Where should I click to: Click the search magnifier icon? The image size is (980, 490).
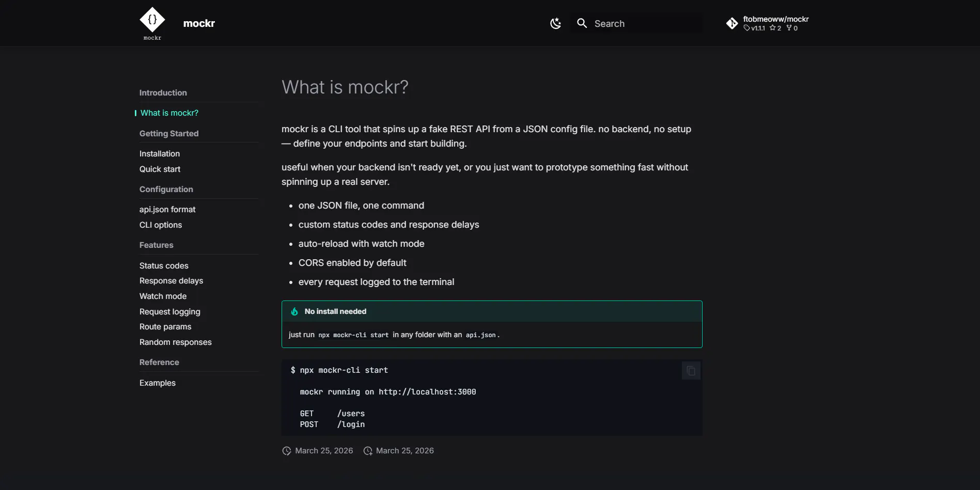click(x=582, y=23)
